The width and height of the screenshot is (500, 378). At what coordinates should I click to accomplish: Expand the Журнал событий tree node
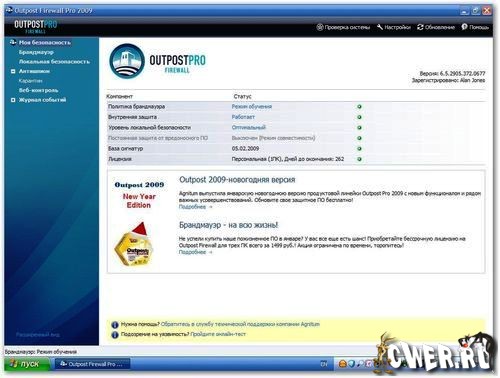point(13,100)
